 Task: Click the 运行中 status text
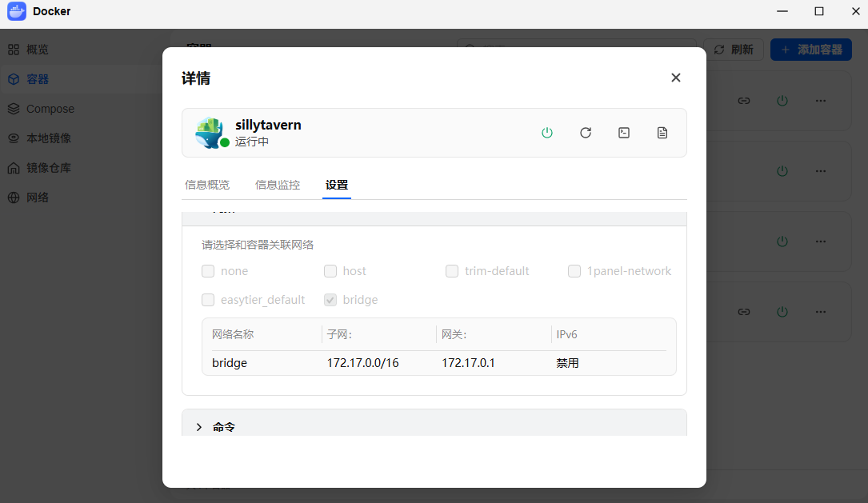pos(252,142)
